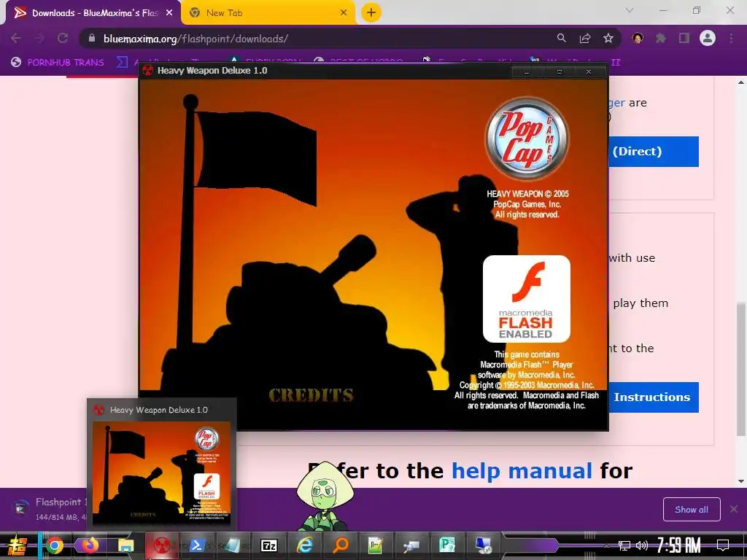Close the downloads shelf

click(x=734, y=510)
